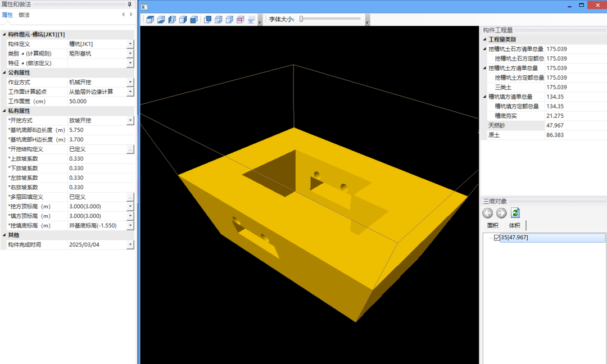
Task: Click the 上放坡系数 value field
Action: (x=101, y=158)
